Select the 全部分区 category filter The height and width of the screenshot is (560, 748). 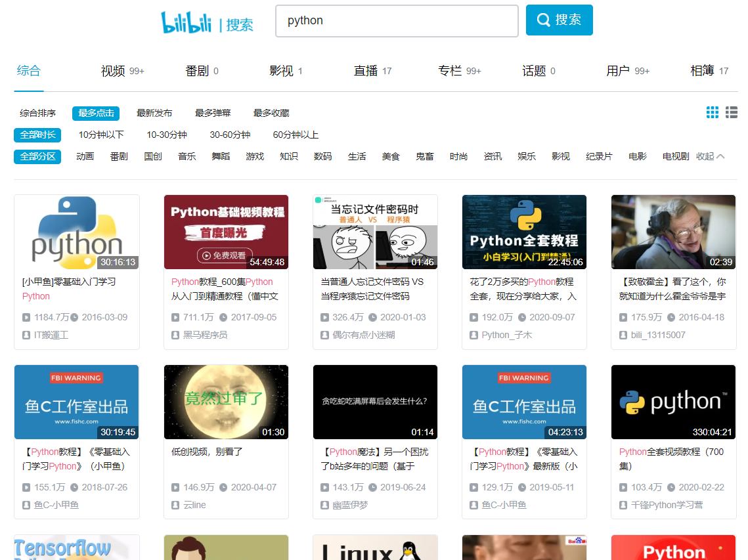coord(37,156)
